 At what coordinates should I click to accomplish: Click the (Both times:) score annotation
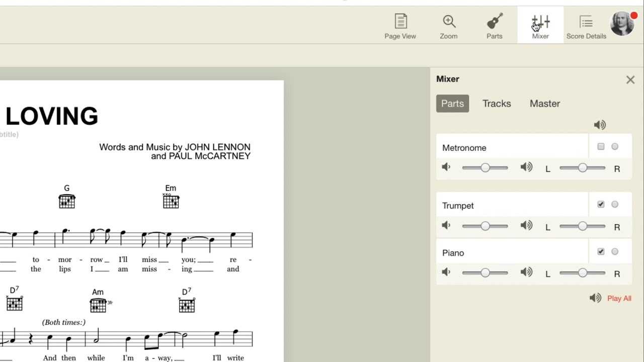(x=64, y=322)
